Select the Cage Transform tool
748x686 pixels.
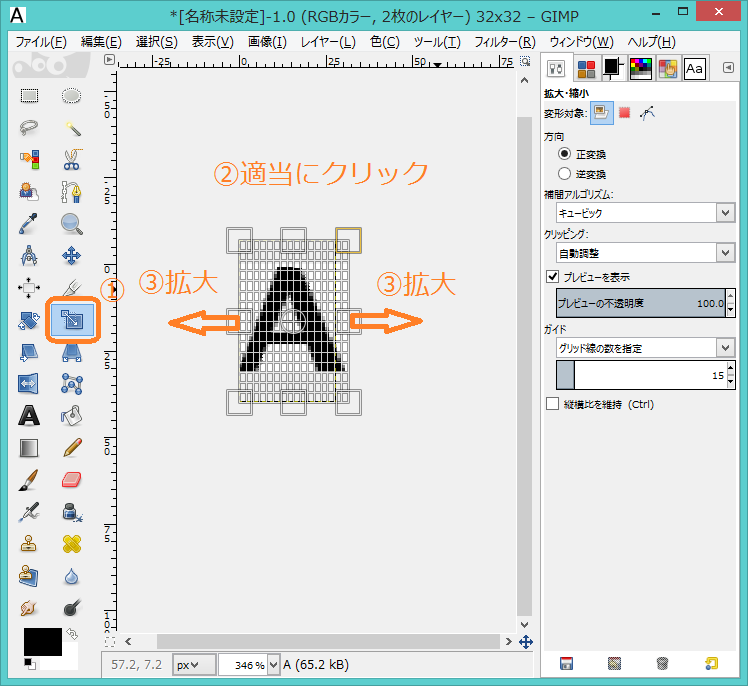point(72,384)
